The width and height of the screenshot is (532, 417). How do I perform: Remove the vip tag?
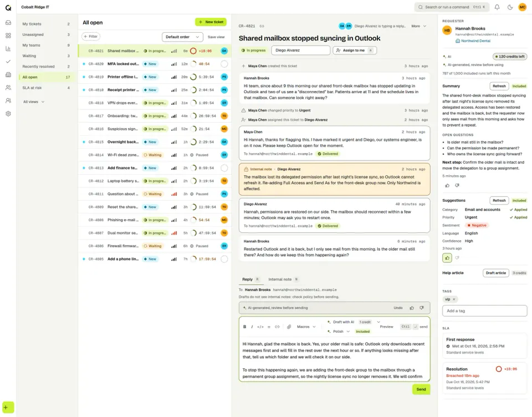coord(454,299)
